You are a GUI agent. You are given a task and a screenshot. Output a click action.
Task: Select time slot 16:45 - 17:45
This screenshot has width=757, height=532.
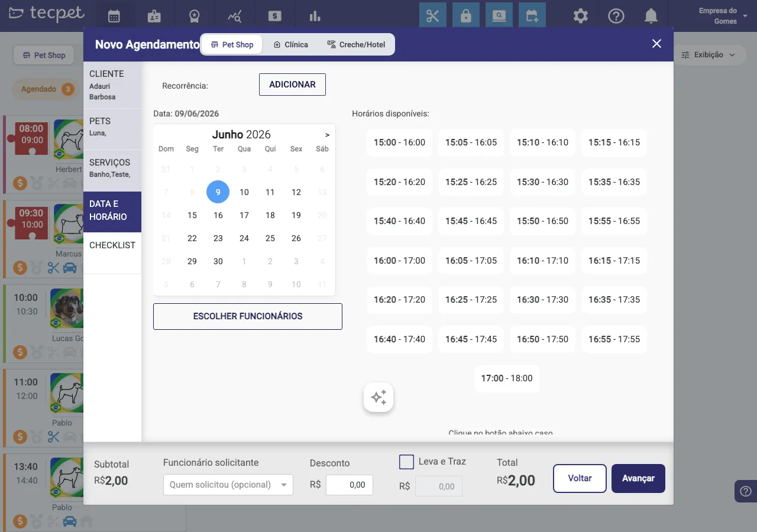click(x=471, y=339)
